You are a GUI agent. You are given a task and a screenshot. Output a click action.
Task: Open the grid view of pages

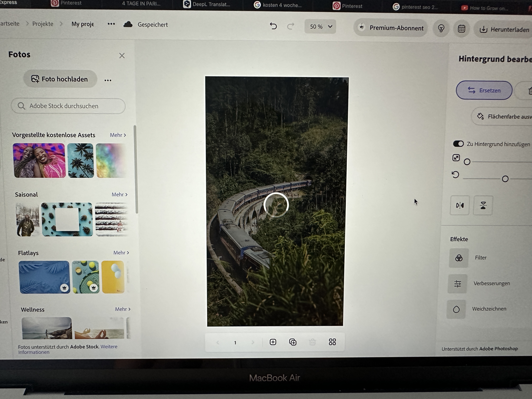tap(332, 342)
